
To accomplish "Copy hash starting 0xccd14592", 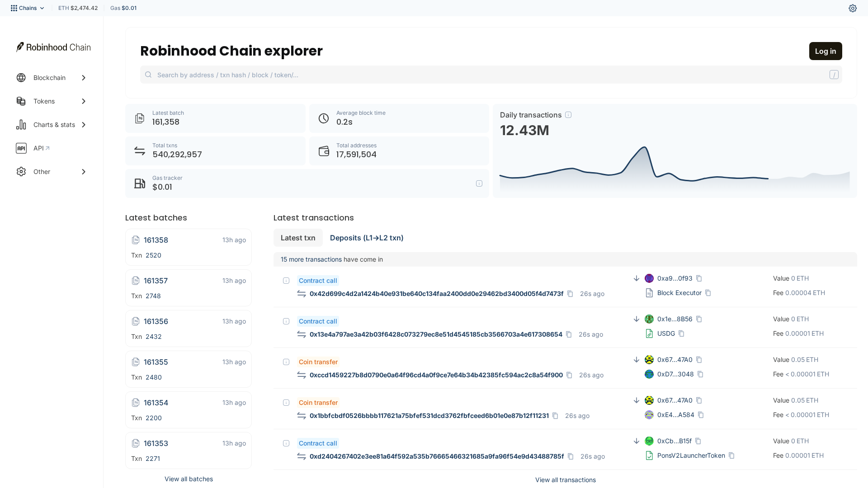I will click(569, 375).
